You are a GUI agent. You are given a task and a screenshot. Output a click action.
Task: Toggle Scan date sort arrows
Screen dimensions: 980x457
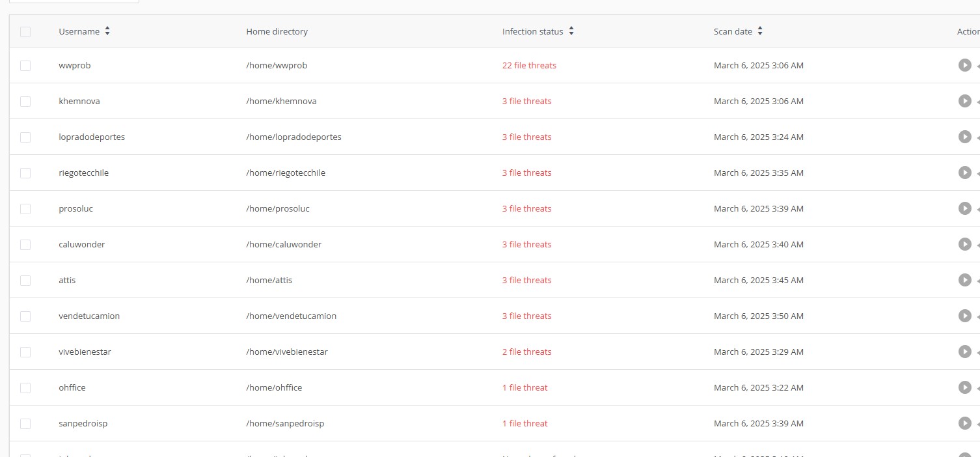coord(759,31)
